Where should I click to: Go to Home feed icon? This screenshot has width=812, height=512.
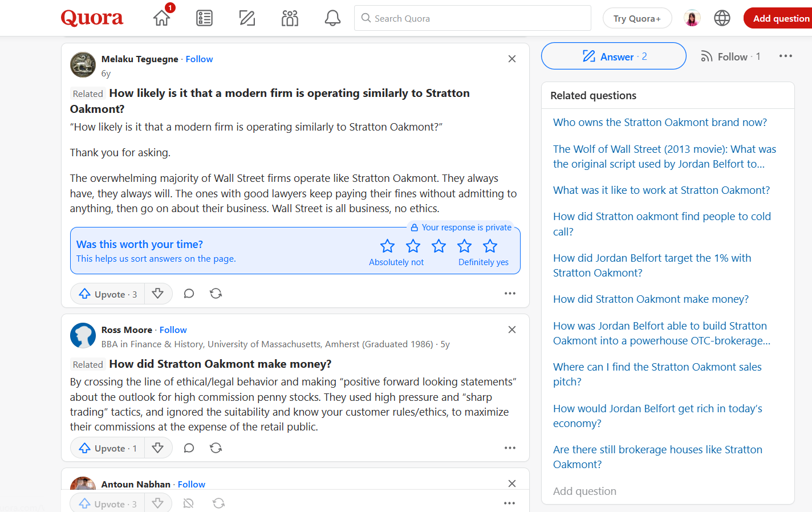[x=162, y=18]
